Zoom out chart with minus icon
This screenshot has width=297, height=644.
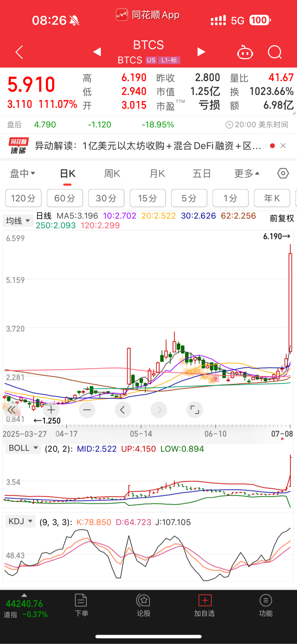(x=87, y=410)
